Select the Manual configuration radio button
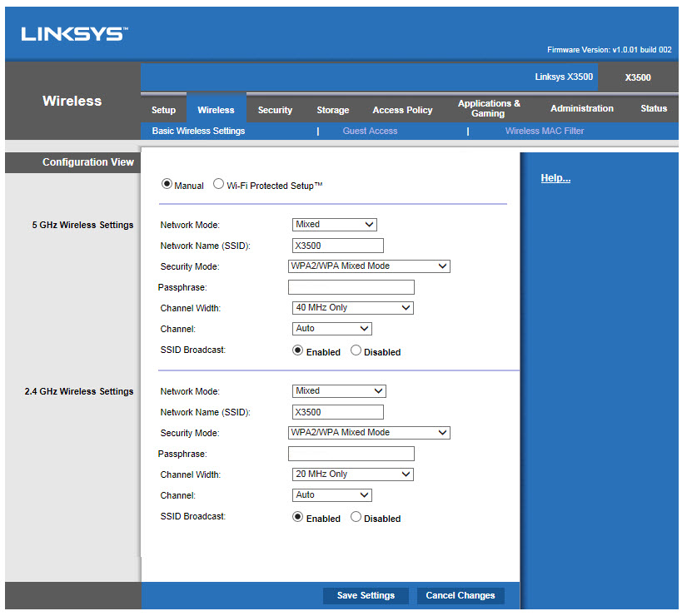 click(x=167, y=184)
